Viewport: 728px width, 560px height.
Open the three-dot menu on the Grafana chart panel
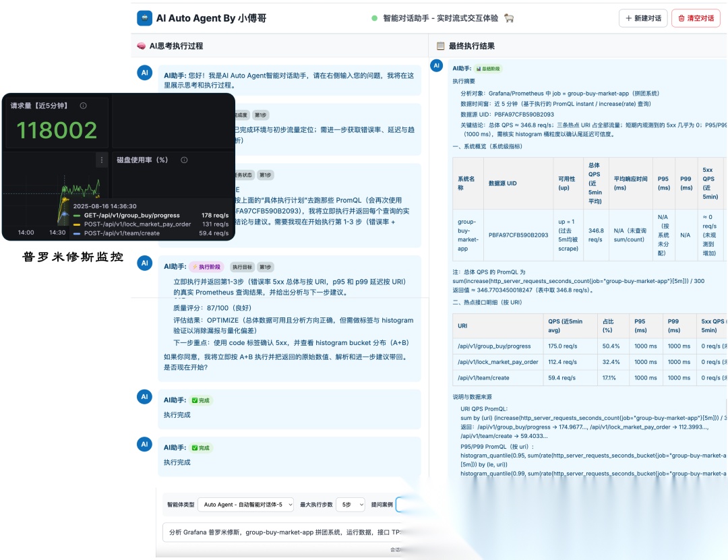coord(102,160)
